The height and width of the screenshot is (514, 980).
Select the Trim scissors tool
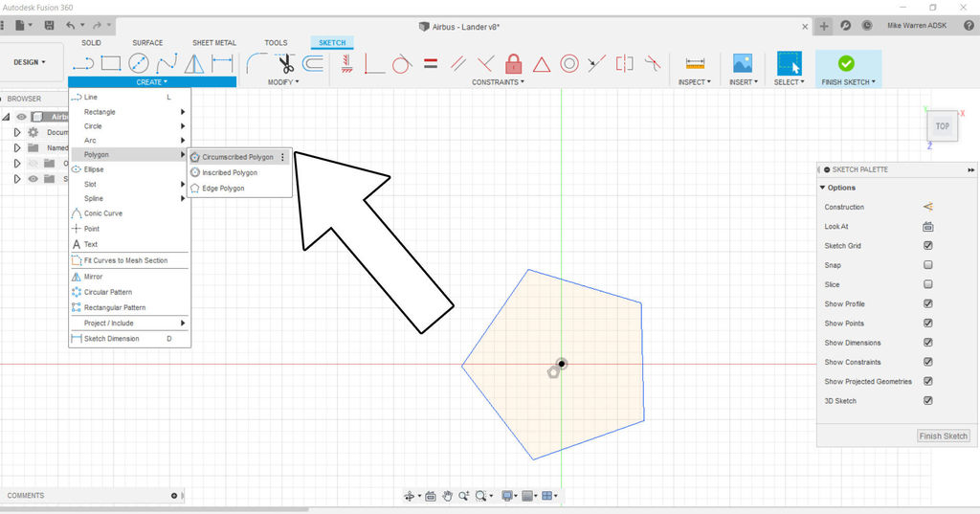(285, 63)
